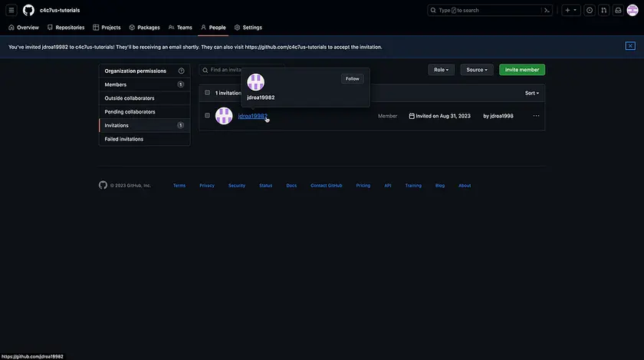The width and height of the screenshot is (644, 360).
Task: Dismiss the invitation banner with X
Action: click(630, 45)
